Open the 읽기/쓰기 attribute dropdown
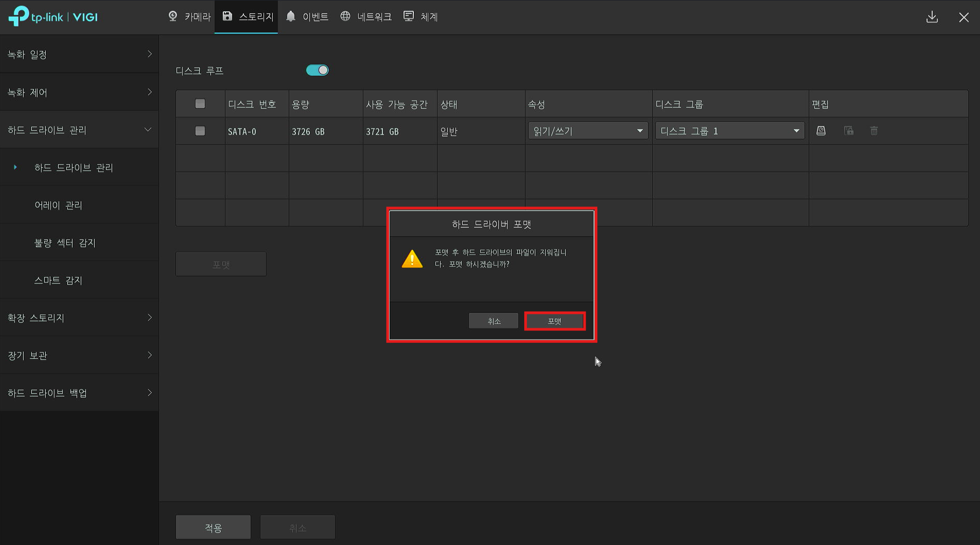980x545 pixels. tap(588, 131)
